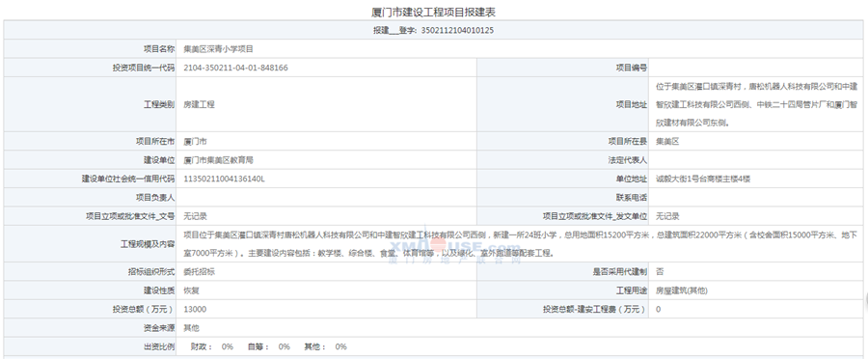Select the credit code 11350211004136140L
868x359 pixels.
(x=225, y=179)
